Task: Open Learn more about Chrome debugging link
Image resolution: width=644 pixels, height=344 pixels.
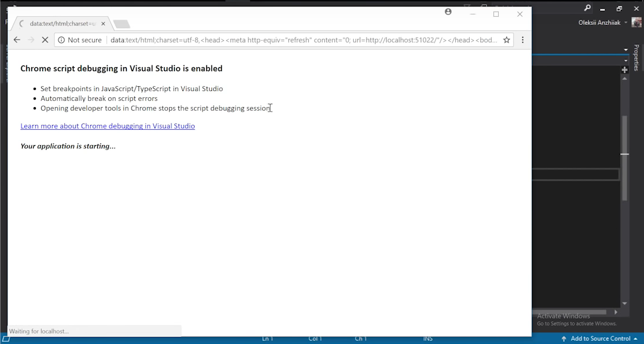Action: pyautogui.click(x=108, y=126)
